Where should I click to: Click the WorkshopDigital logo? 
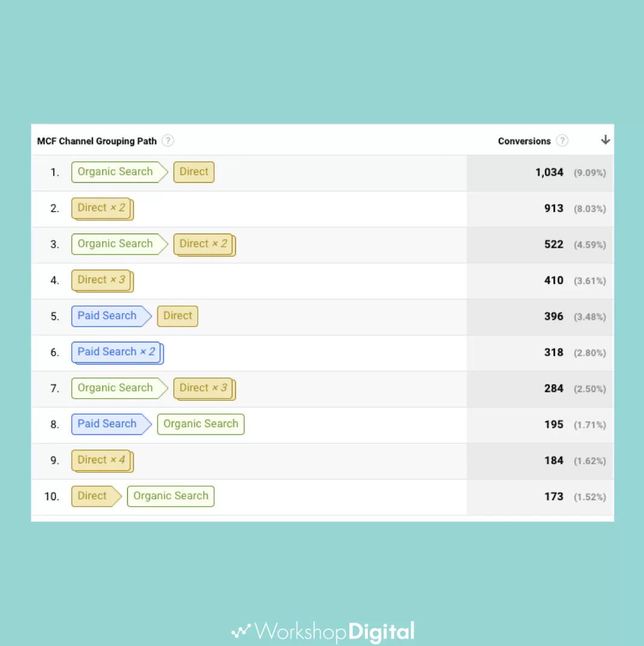tap(323, 631)
